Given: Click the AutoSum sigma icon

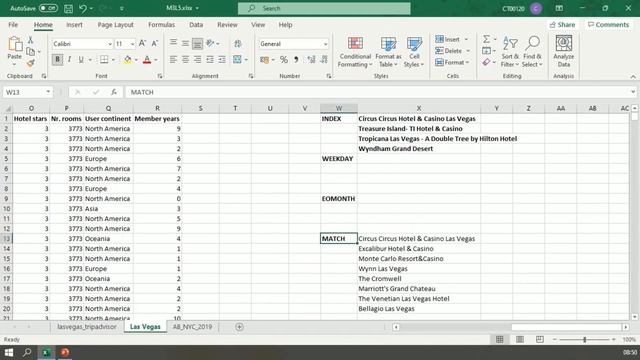Looking at the screenshot, I should [487, 39].
